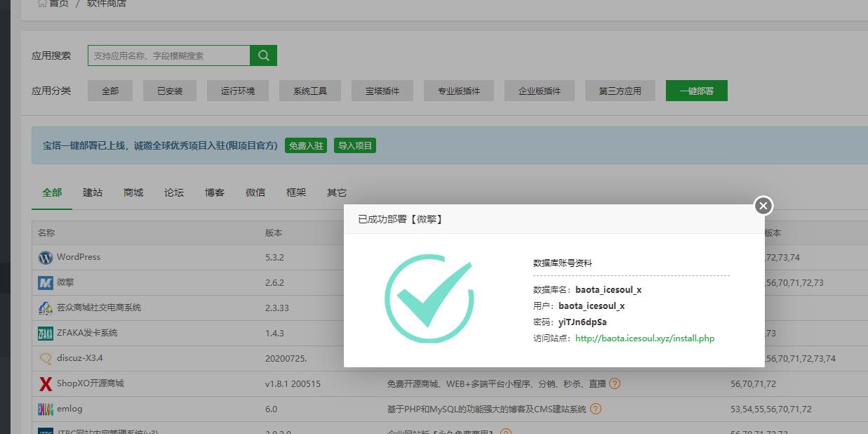Click the version v1.8.1 200515 cell
The image size is (868, 434).
point(293,383)
